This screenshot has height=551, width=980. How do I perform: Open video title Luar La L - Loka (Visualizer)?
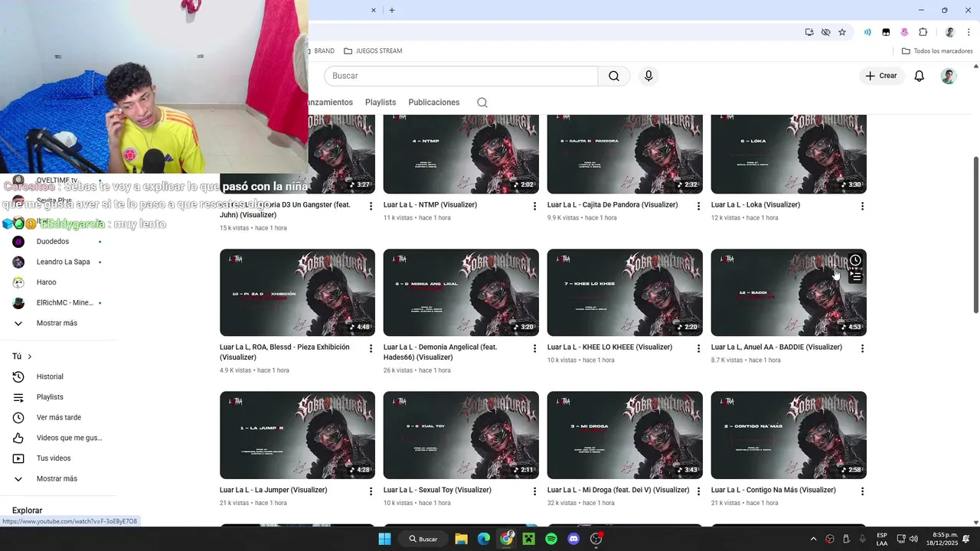point(756,205)
